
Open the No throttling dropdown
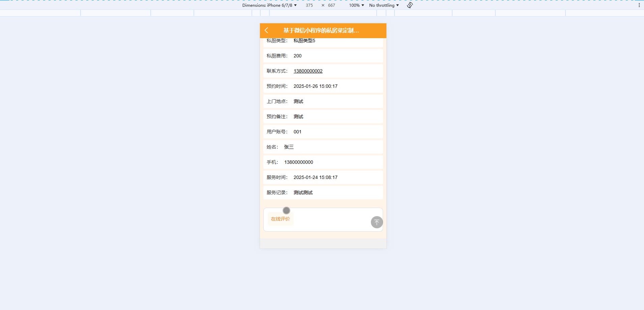pos(384,5)
